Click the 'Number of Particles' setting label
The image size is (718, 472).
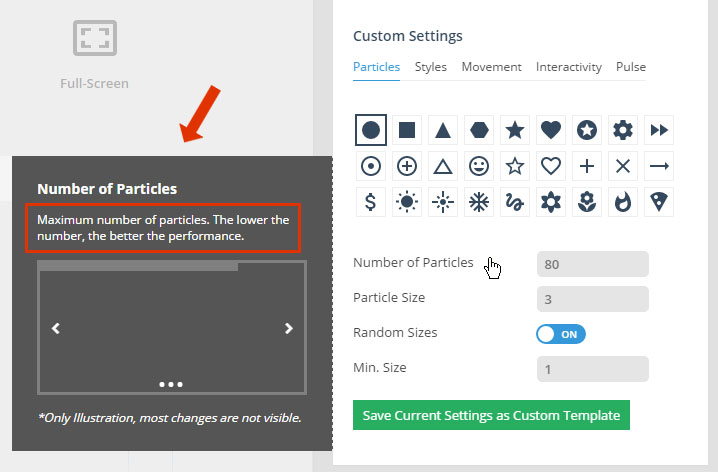413,262
